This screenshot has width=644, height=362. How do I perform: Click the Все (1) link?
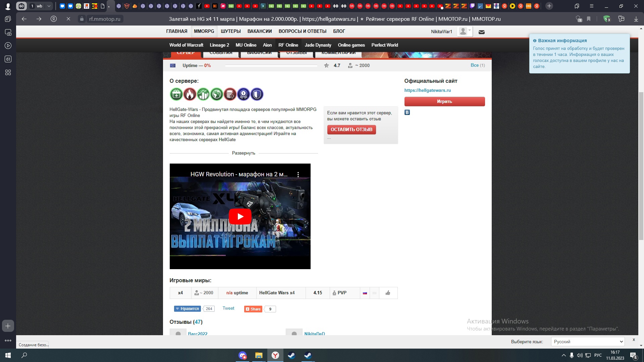(478, 65)
